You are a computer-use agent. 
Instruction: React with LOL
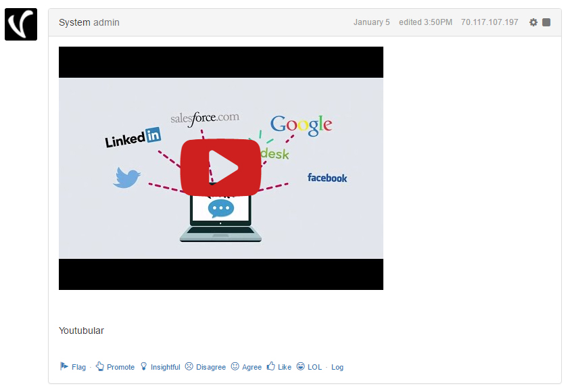(314, 367)
